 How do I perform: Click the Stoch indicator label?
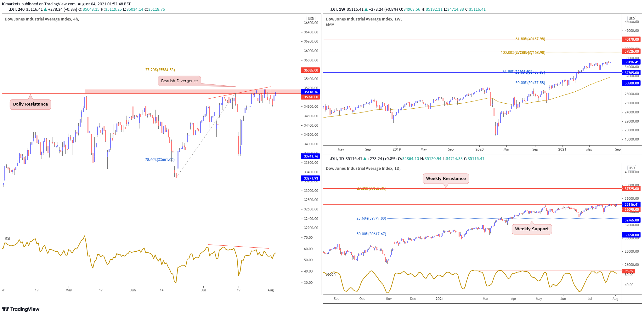[x=330, y=274]
